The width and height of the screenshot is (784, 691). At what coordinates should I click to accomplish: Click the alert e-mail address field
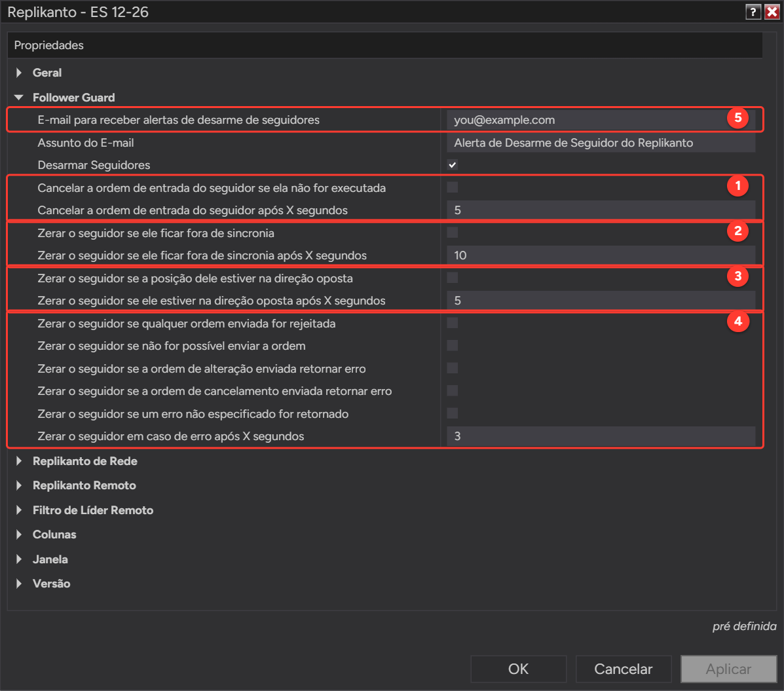(601, 120)
